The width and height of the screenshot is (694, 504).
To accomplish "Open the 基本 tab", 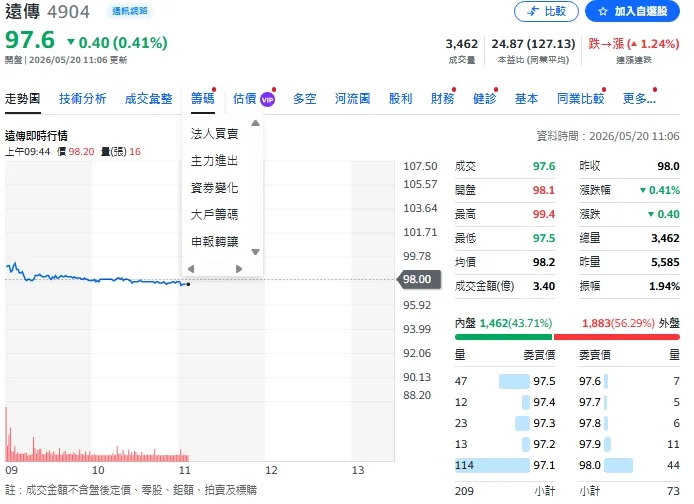I will point(527,98).
